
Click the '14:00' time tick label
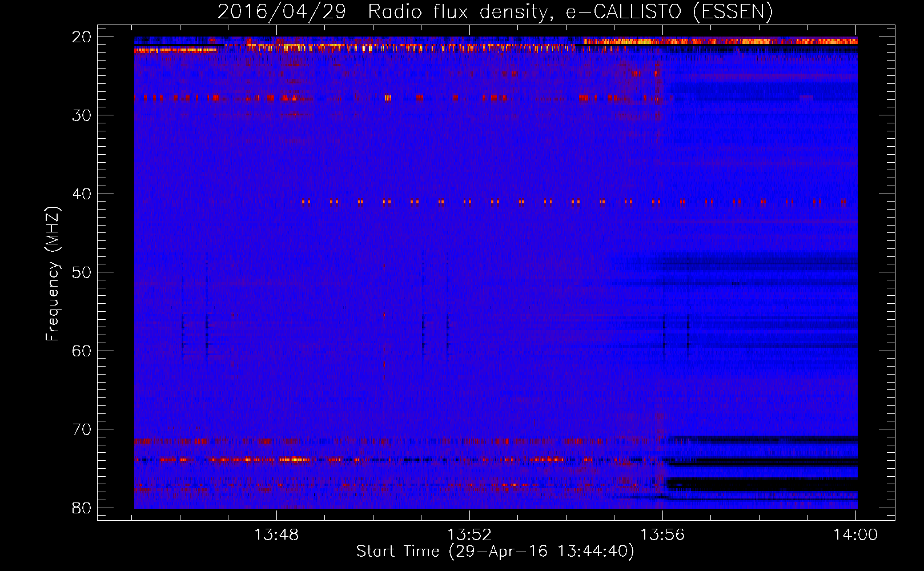855,535
